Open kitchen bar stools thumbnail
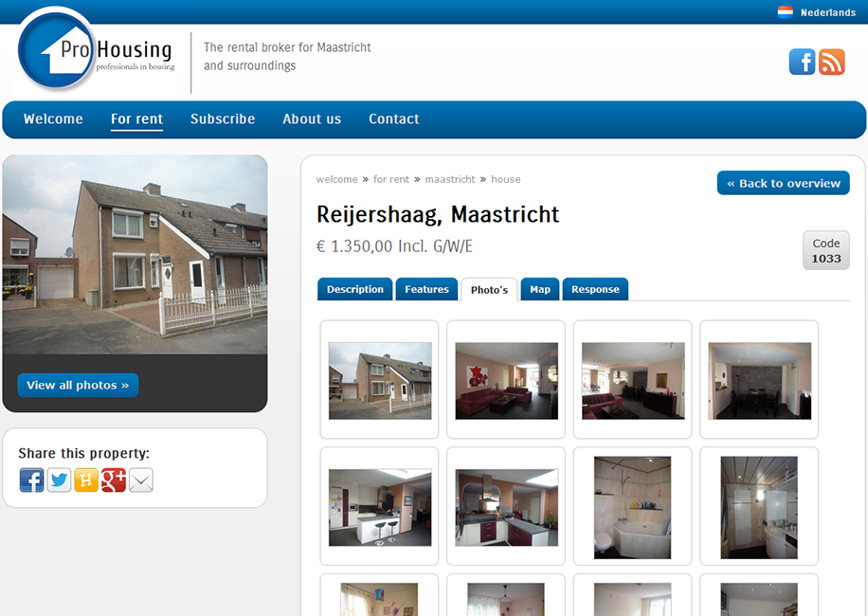 [380, 507]
